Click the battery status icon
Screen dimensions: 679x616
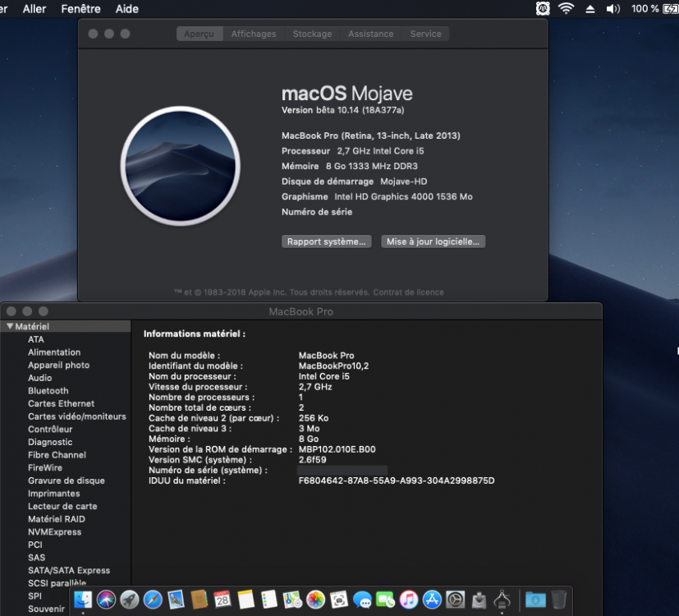(671, 9)
